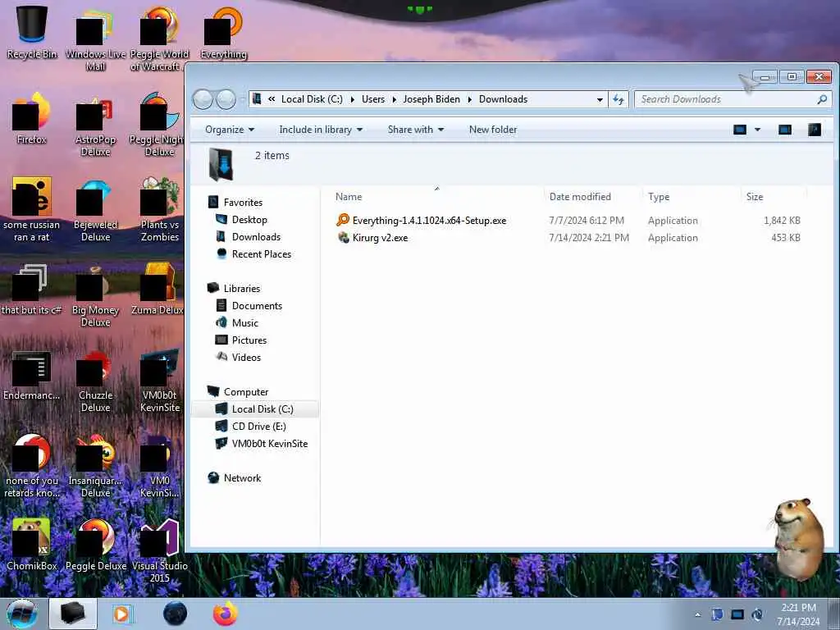Click the Firefox taskbar icon
Screen dimensions: 840x630
click(226, 614)
